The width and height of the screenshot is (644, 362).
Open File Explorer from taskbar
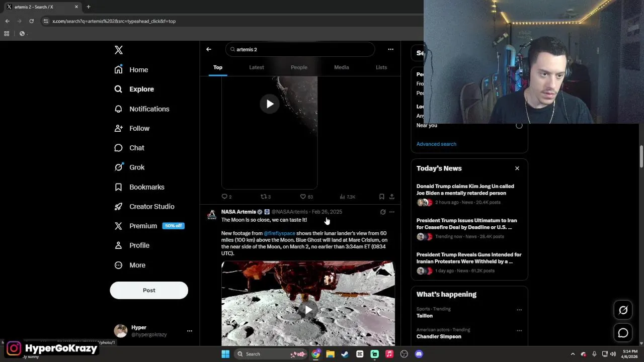point(330,354)
